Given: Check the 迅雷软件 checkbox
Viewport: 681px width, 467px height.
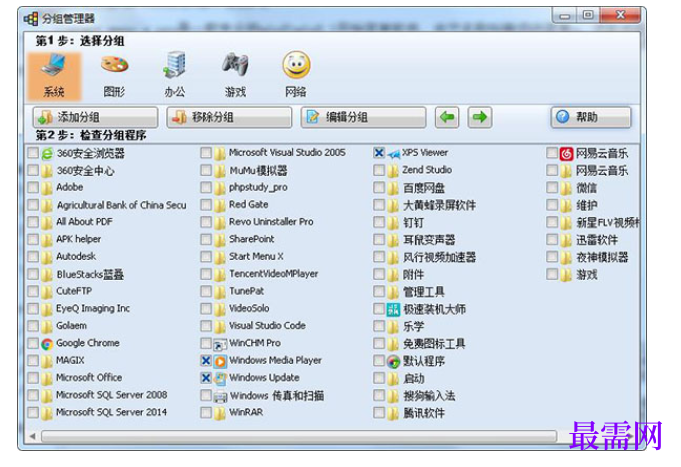Looking at the screenshot, I should click(552, 239).
